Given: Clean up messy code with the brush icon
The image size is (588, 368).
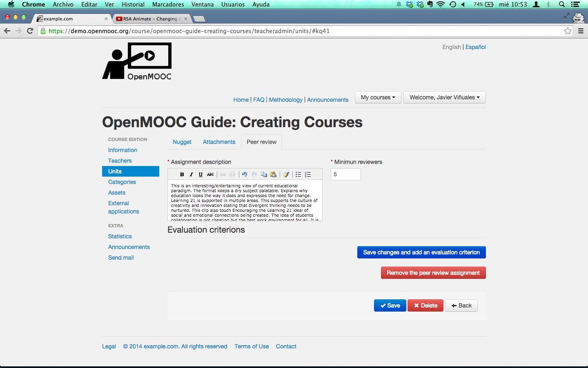Looking at the screenshot, I should pos(286,174).
